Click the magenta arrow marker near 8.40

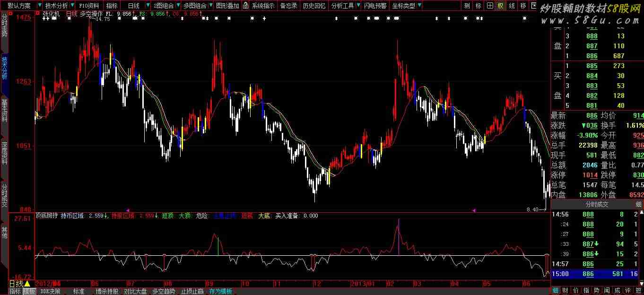(x=474, y=210)
